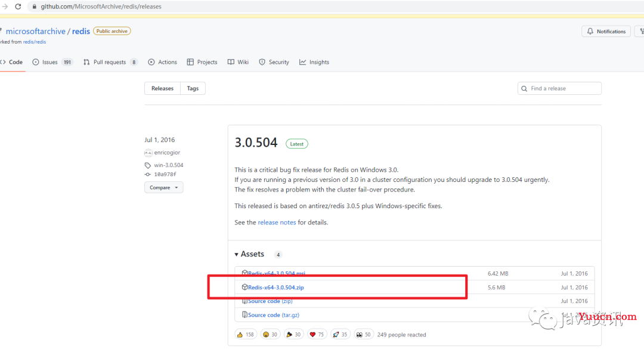Click the Latest label badge
This screenshot has height=349, width=644.
click(296, 144)
